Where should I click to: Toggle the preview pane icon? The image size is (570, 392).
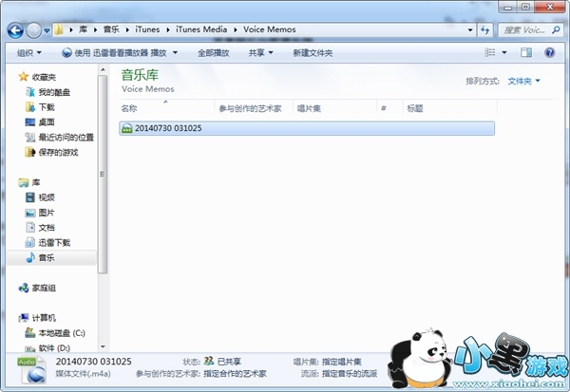click(x=525, y=53)
